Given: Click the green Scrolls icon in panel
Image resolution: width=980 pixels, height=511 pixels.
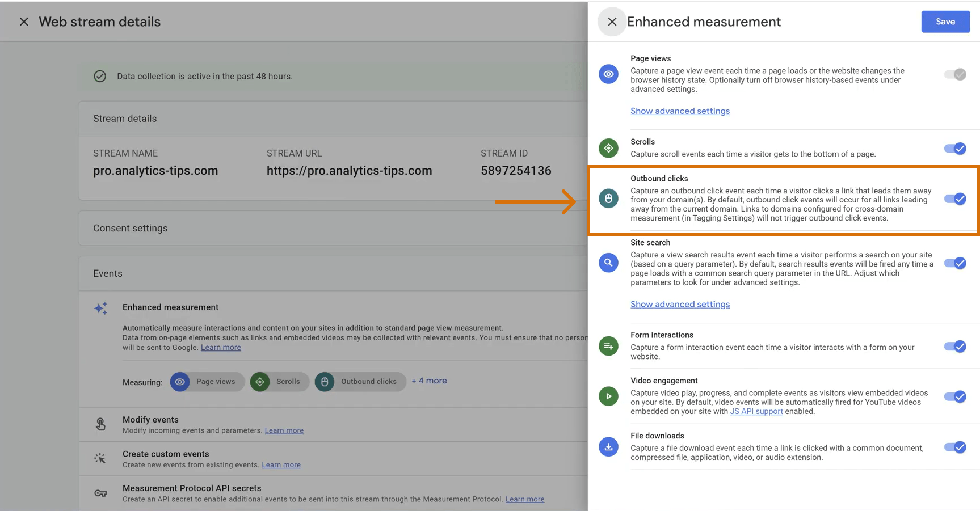Looking at the screenshot, I should click(608, 148).
